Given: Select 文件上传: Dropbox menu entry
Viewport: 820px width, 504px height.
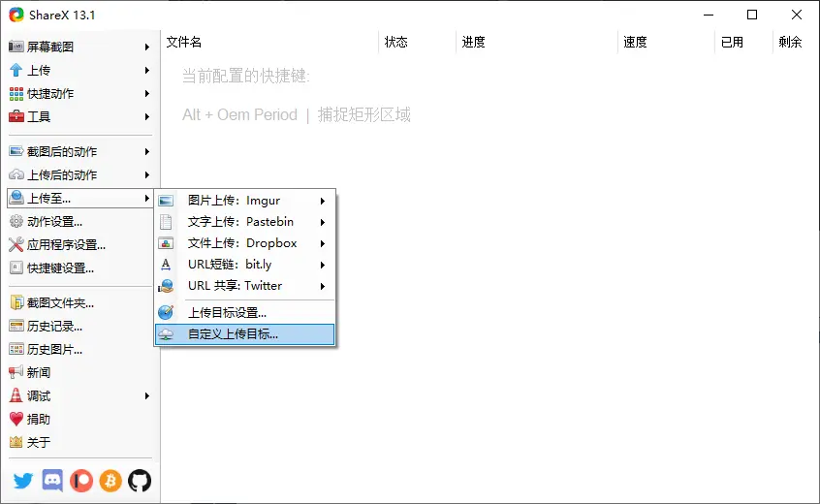Looking at the screenshot, I should (245, 243).
